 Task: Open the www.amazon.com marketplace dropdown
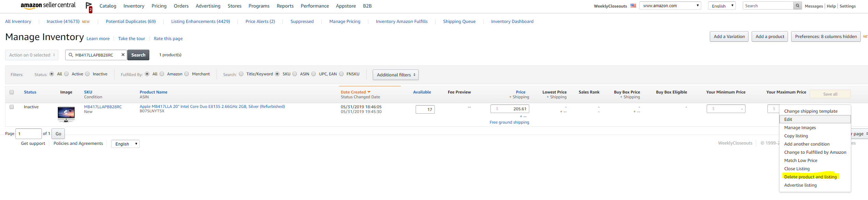pyautogui.click(x=670, y=5)
